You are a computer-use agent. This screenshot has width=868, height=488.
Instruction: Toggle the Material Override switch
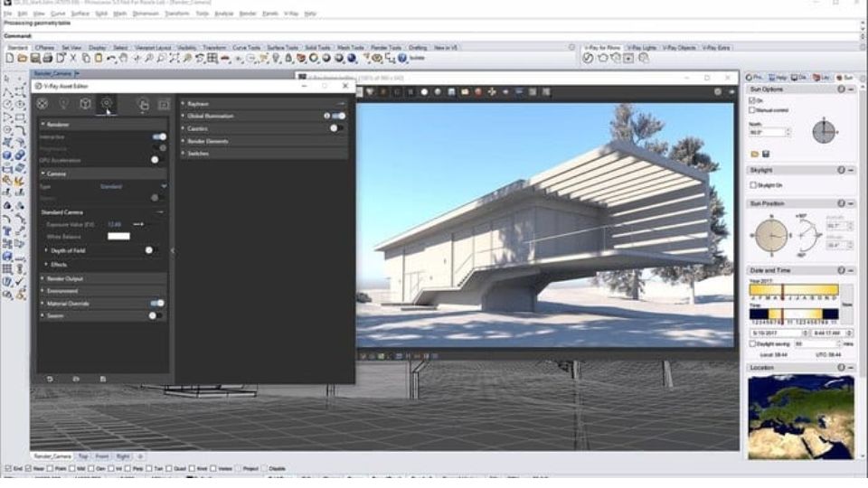pos(157,304)
